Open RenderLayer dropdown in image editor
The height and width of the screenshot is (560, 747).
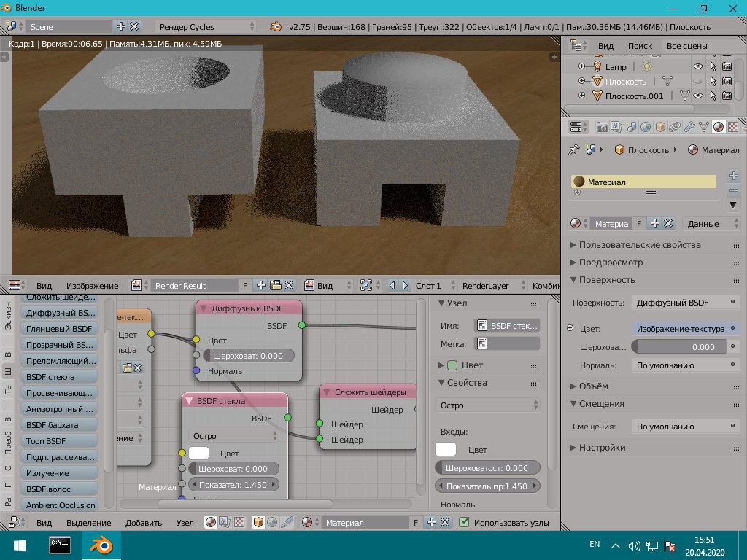pos(492,285)
